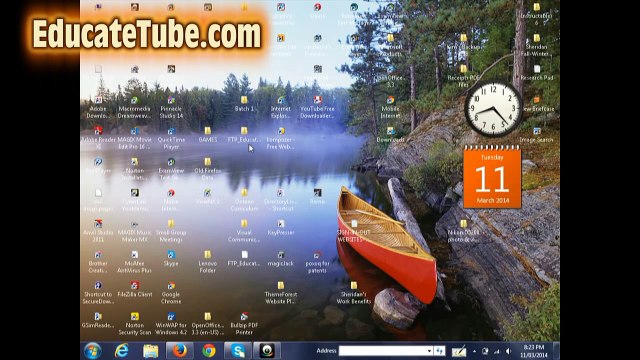The height and width of the screenshot is (360, 640).
Task: Select FTP_Educat file beside Lenovo Folder
Action: pyautogui.click(x=244, y=258)
